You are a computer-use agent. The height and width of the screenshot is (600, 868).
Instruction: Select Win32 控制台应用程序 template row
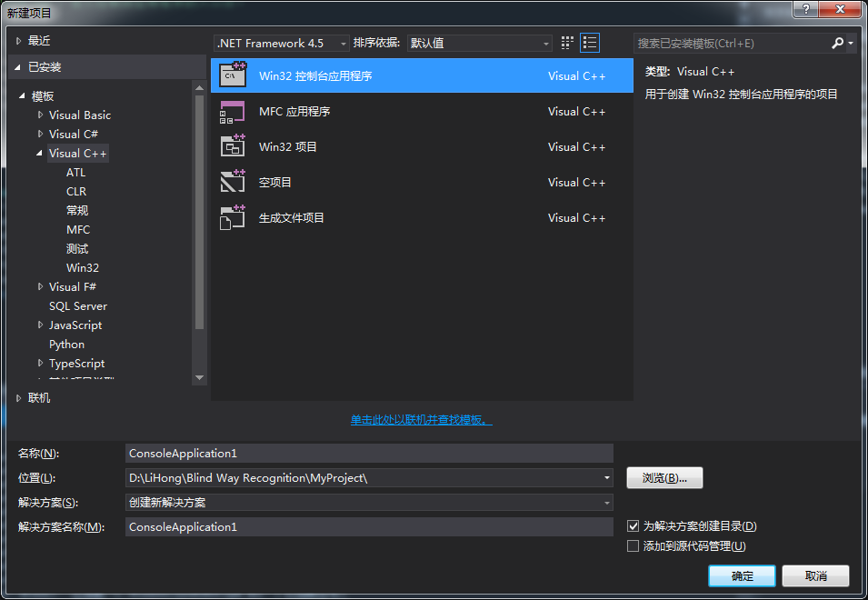pos(422,75)
